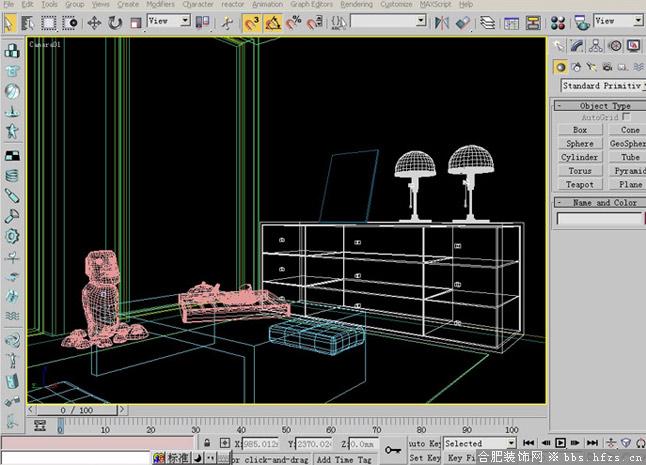Click reactor Plane checkered icon
This screenshot has width=646, height=465.
[12, 156]
